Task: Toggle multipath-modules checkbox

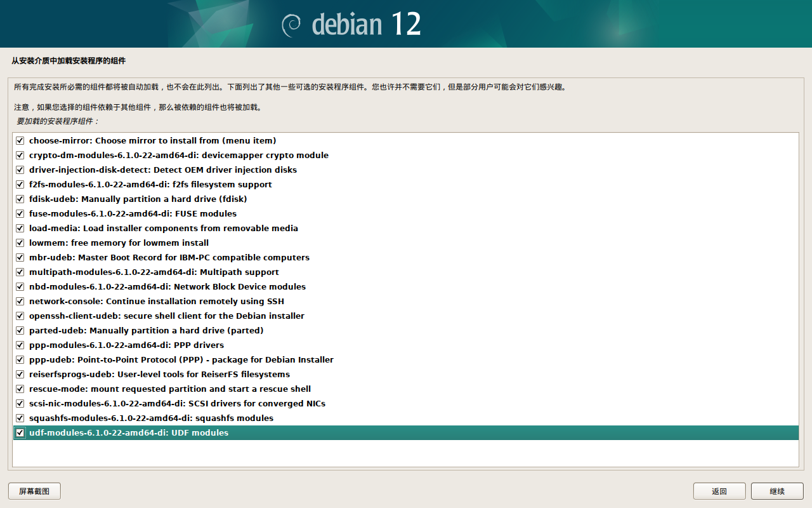Action: pyautogui.click(x=20, y=272)
